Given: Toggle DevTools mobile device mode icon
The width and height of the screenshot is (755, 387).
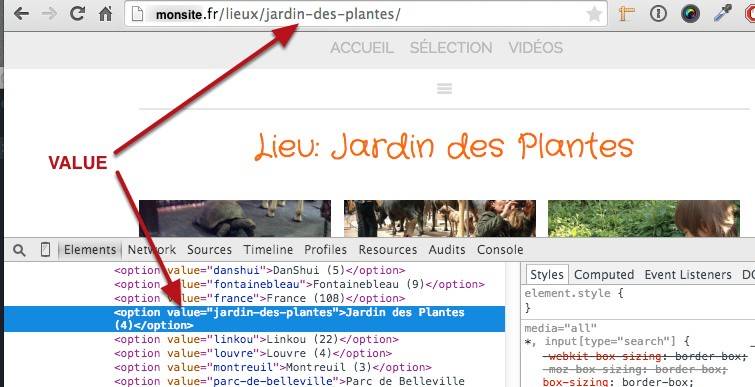Looking at the screenshot, I should pyautogui.click(x=45, y=249).
